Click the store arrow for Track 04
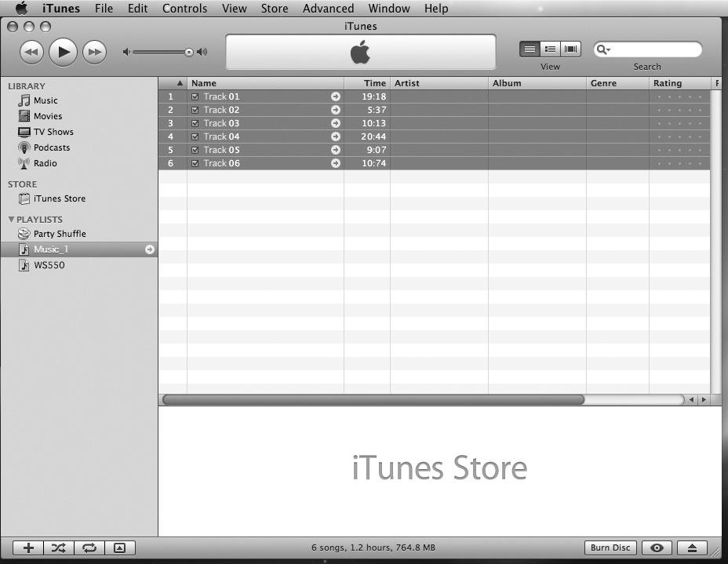The width and height of the screenshot is (728, 564). pyautogui.click(x=335, y=136)
